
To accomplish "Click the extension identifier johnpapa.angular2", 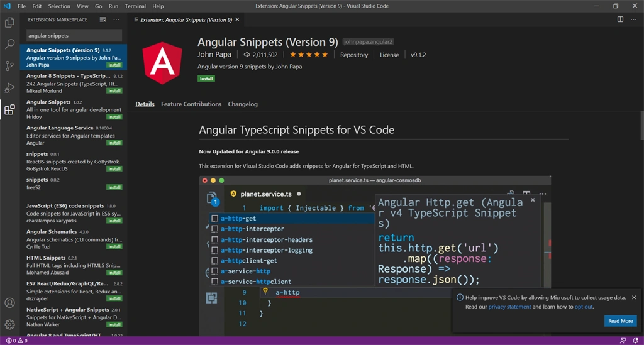I will click(x=368, y=42).
